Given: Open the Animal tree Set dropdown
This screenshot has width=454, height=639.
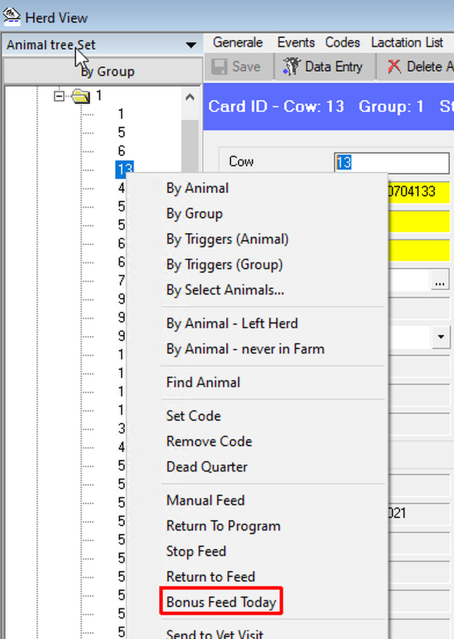Looking at the screenshot, I should pyautogui.click(x=191, y=45).
